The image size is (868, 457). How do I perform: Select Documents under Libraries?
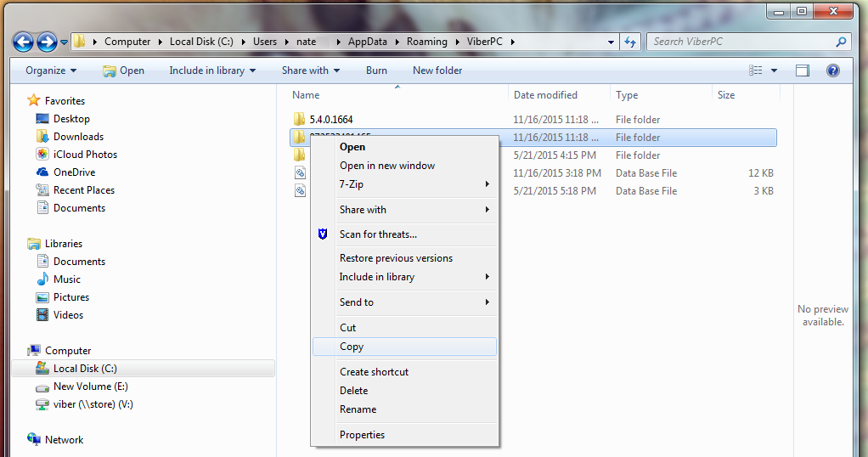pos(79,262)
